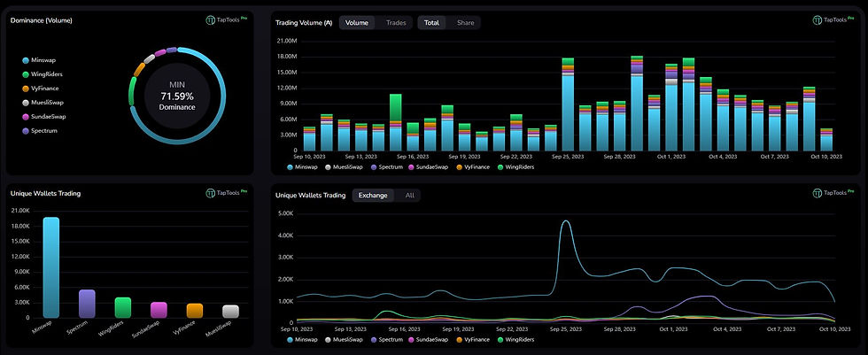Click TapTools logo in Trading Volume panel
The image size is (868, 355).
pyautogui.click(x=833, y=19)
